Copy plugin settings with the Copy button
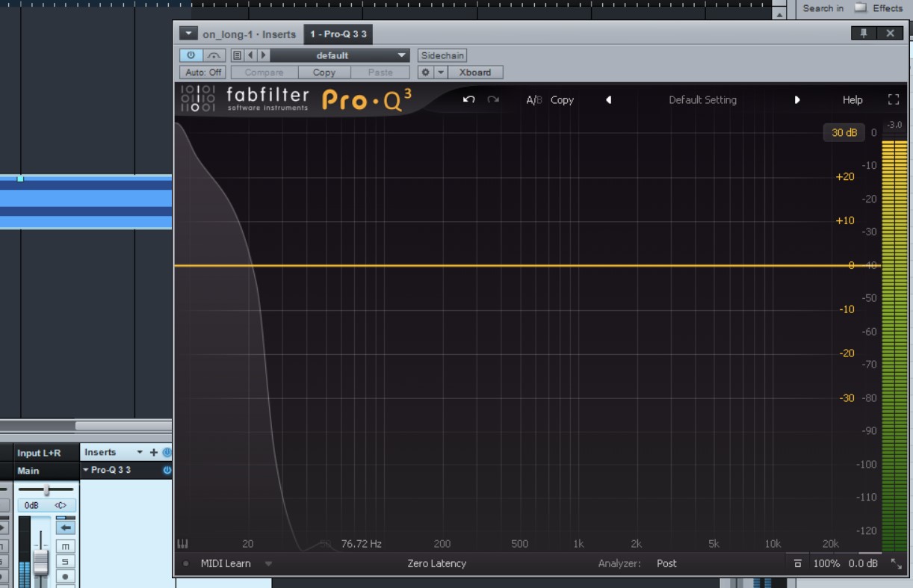Viewport: 913px width, 588px height. pyautogui.click(x=324, y=72)
